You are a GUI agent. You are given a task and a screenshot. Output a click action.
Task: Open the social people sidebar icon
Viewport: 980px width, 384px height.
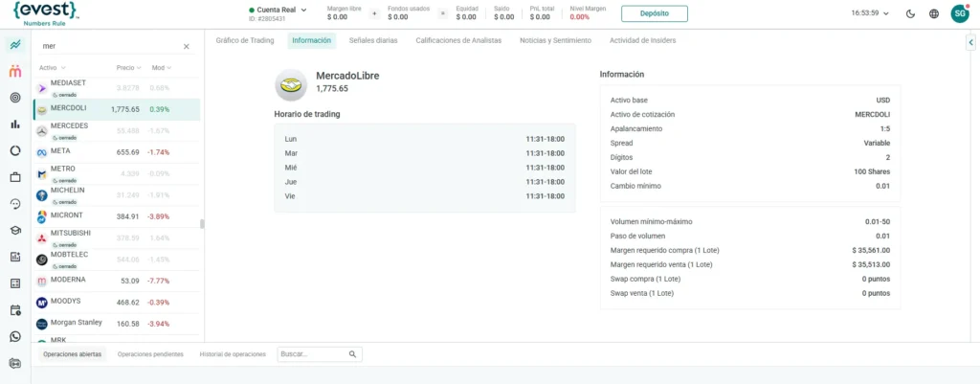click(x=15, y=71)
